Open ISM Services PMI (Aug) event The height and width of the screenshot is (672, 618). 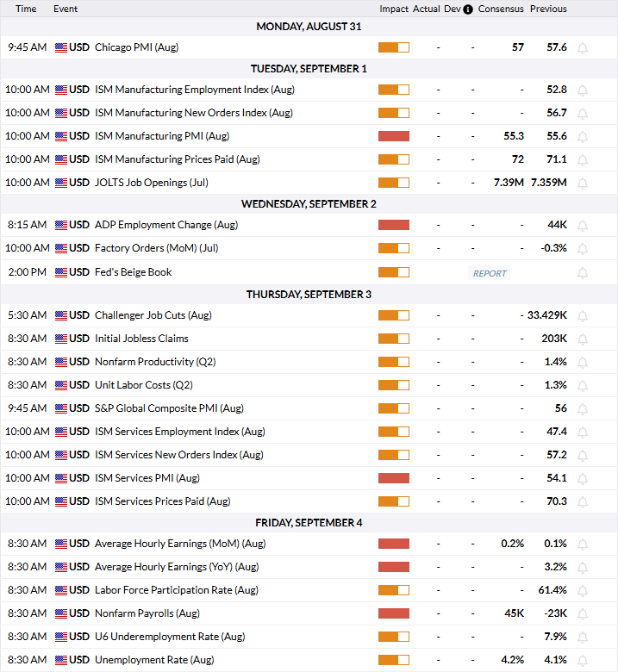147,478
